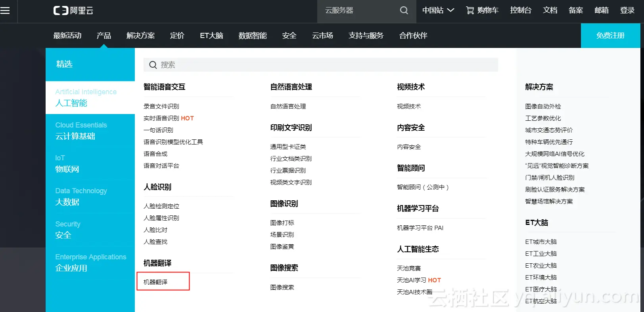Viewport: 644px width, 312px height.
Task: Open 合作伙伴 menu
Action: 413,36
